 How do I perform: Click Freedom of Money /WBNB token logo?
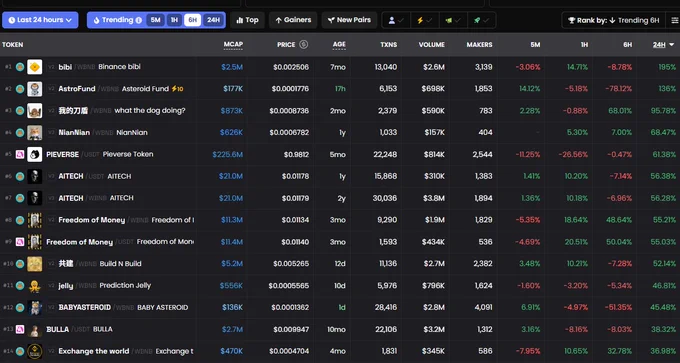(x=35, y=220)
